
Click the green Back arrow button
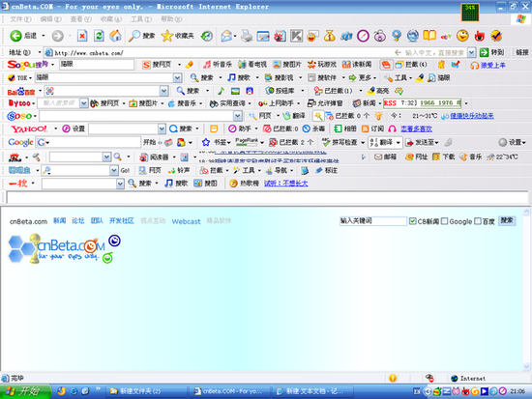point(15,36)
